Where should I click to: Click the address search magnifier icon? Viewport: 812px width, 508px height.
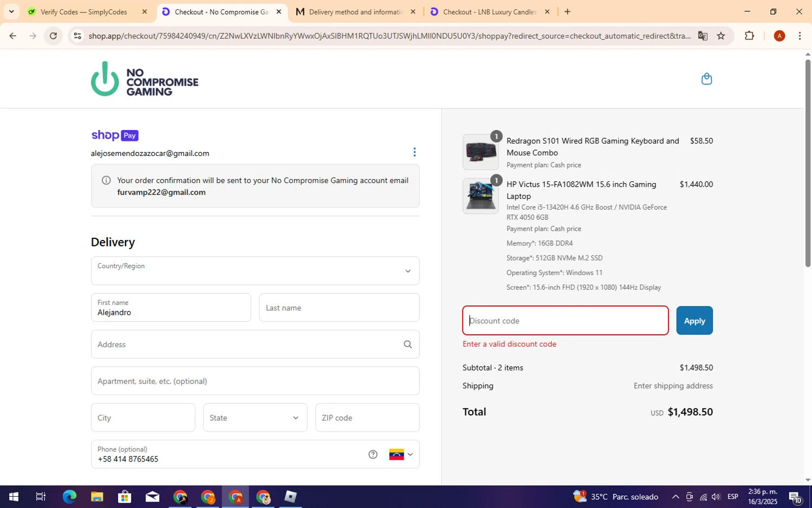pyautogui.click(x=408, y=344)
